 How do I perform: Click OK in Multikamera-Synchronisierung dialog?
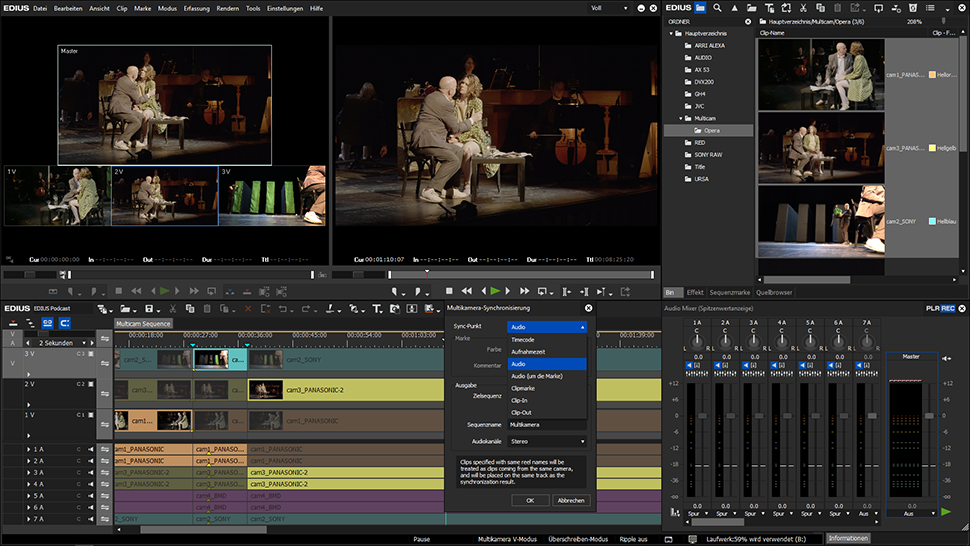pos(530,500)
